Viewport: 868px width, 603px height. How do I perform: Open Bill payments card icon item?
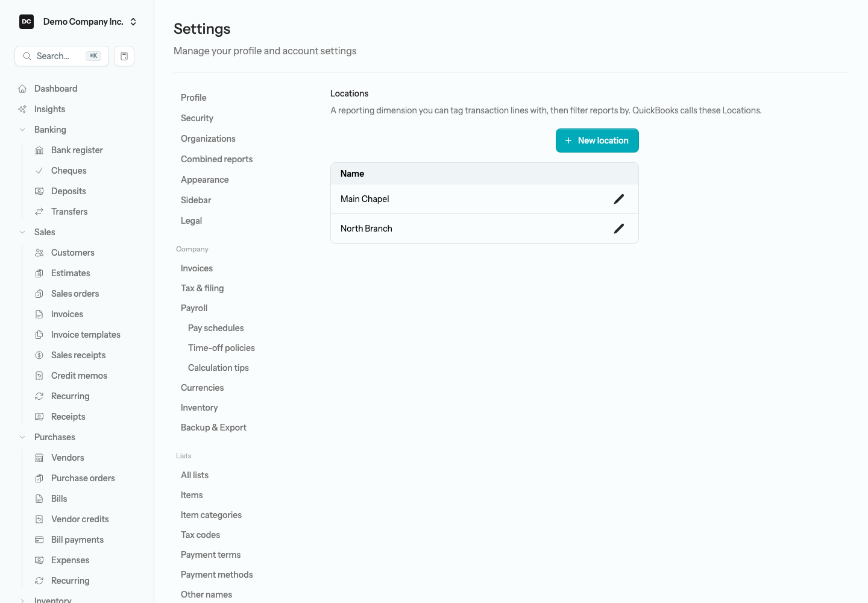point(39,540)
